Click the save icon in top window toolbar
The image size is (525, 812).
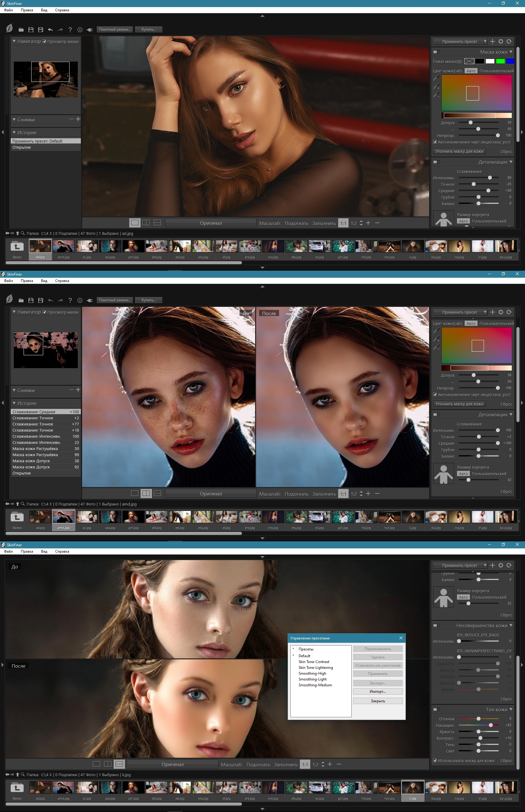click(x=31, y=30)
